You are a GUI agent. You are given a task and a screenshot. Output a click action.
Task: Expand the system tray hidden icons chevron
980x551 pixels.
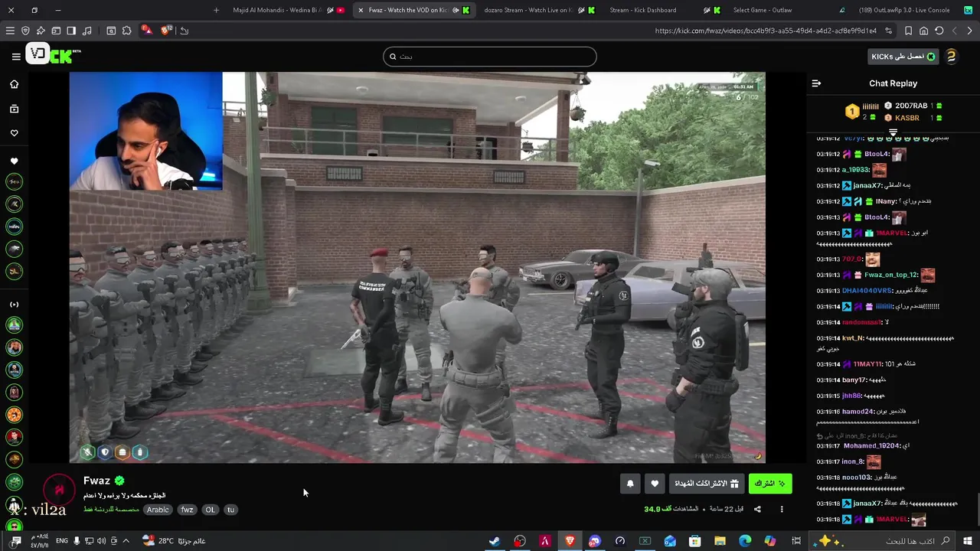pos(126,541)
